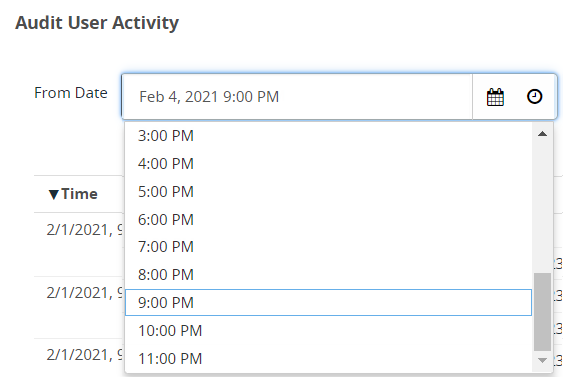Select the highlighted 9:00 PM option

328,303
